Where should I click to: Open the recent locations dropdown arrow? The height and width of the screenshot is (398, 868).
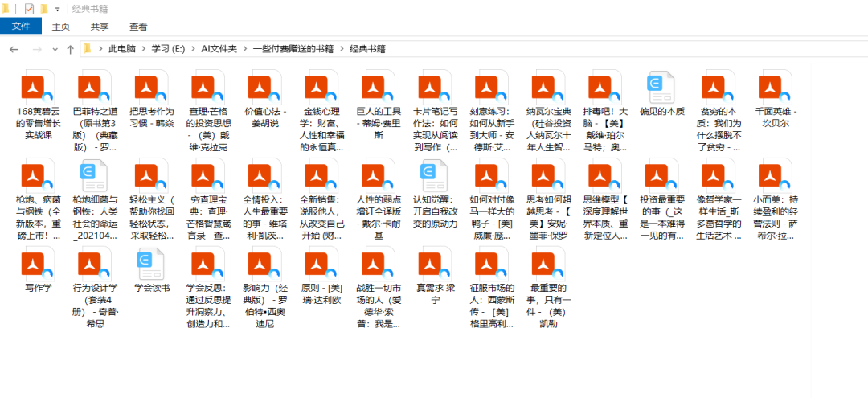coord(55,49)
